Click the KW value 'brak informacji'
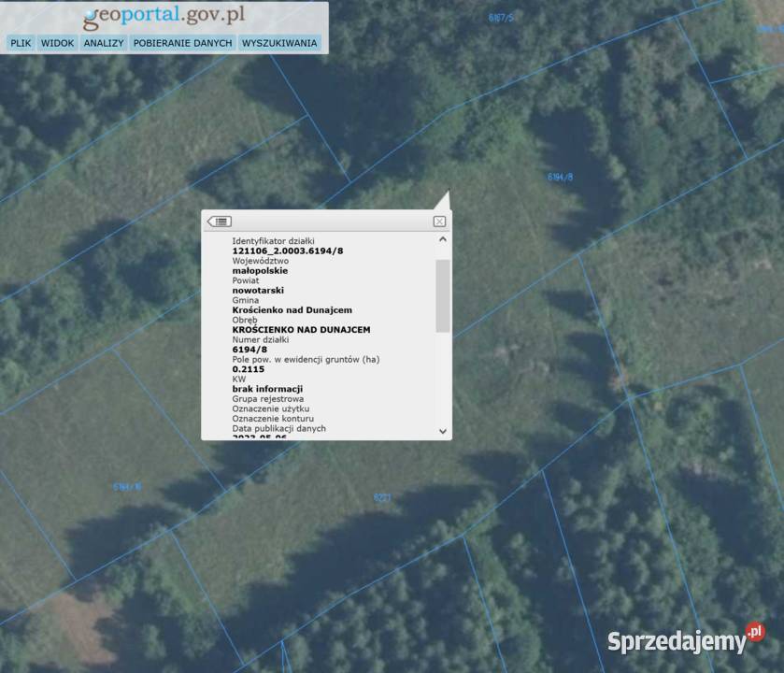784x673 pixels. point(267,389)
